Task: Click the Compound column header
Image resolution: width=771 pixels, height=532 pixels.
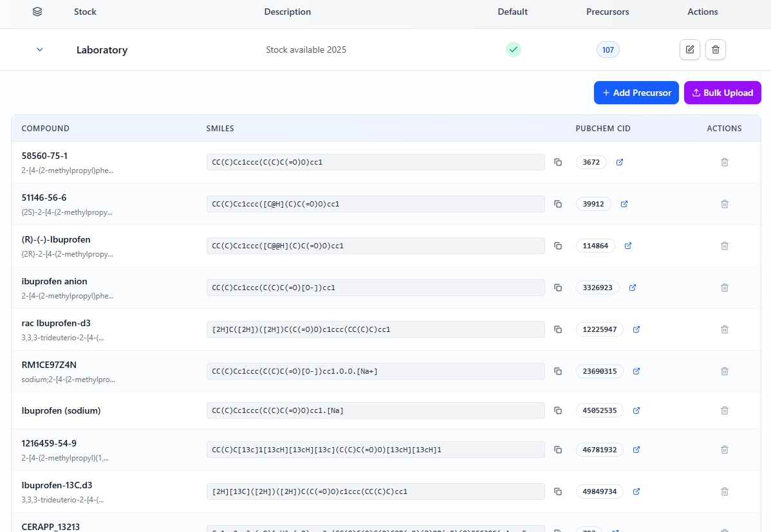Action: pos(46,129)
